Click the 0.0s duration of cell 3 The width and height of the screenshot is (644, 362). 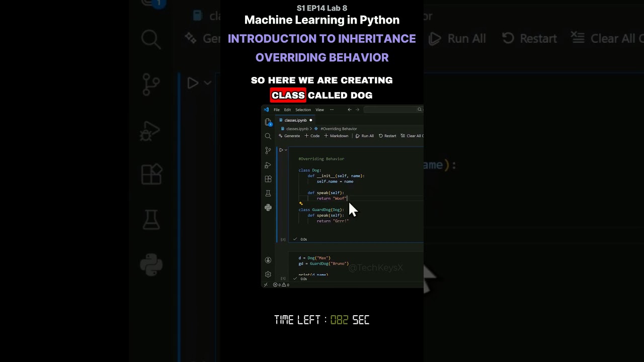tap(304, 279)
